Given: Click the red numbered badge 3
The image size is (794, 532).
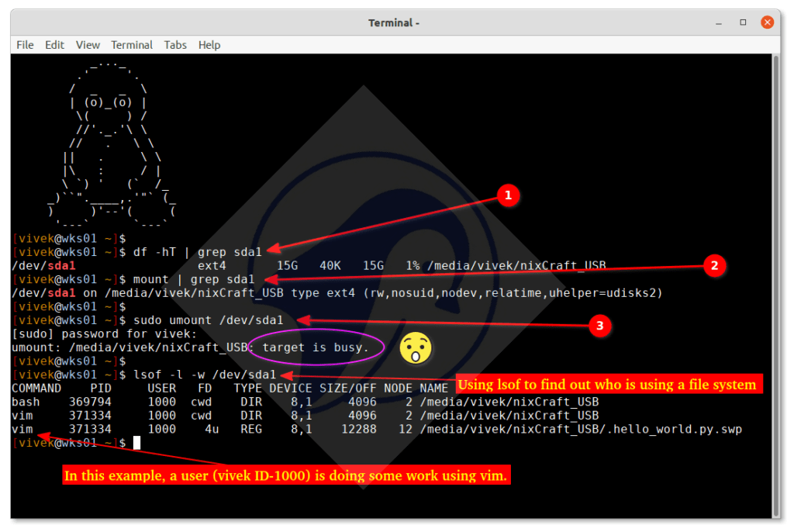Looking at the screenshot, I should point(600,326).
